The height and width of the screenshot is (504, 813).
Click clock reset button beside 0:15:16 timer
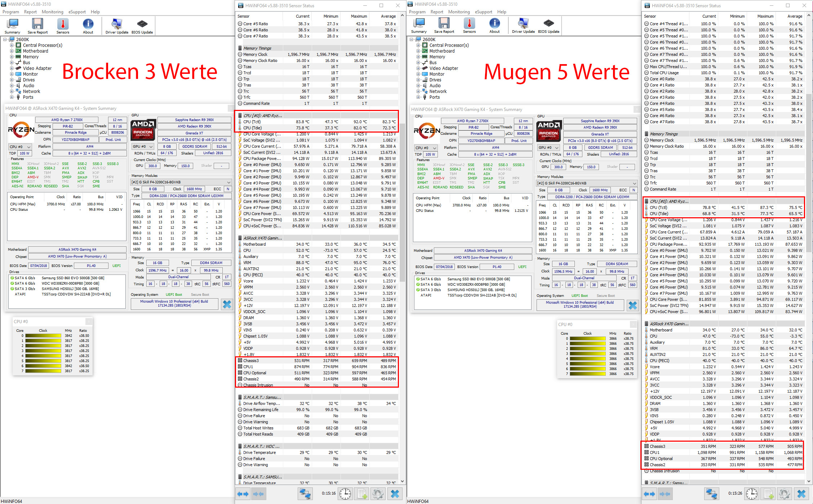pyautogui.click(x=345, y=494)
